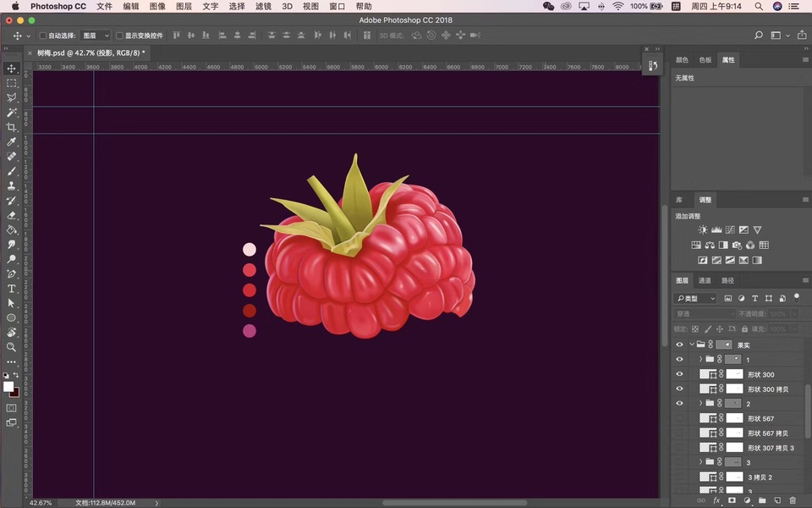Open the 图层 auto-select target dropdown

click(x=96, y=36)
